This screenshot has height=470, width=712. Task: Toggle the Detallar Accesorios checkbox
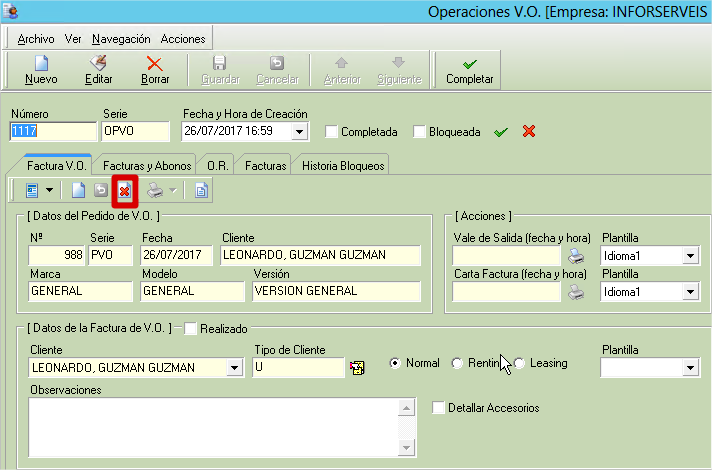tap(438, 407)
